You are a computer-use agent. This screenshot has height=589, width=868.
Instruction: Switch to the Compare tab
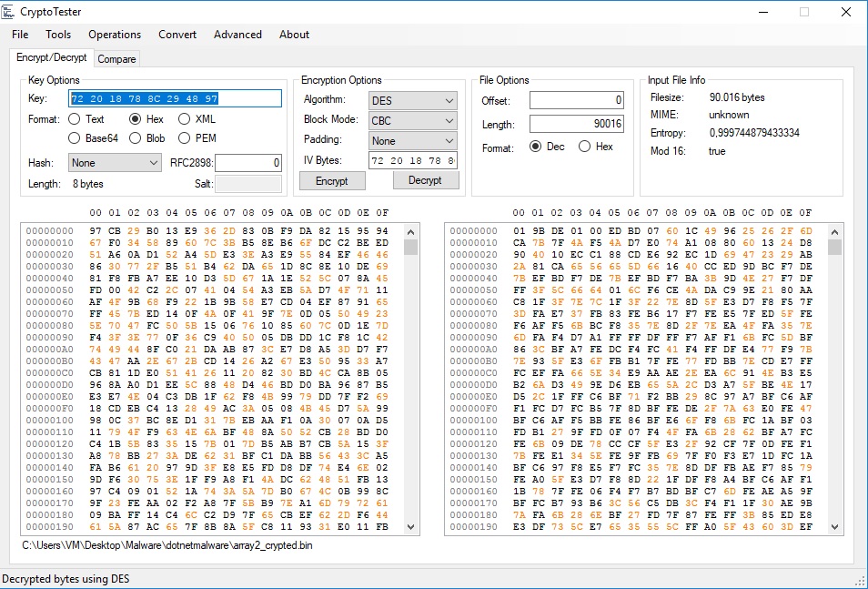116,59
